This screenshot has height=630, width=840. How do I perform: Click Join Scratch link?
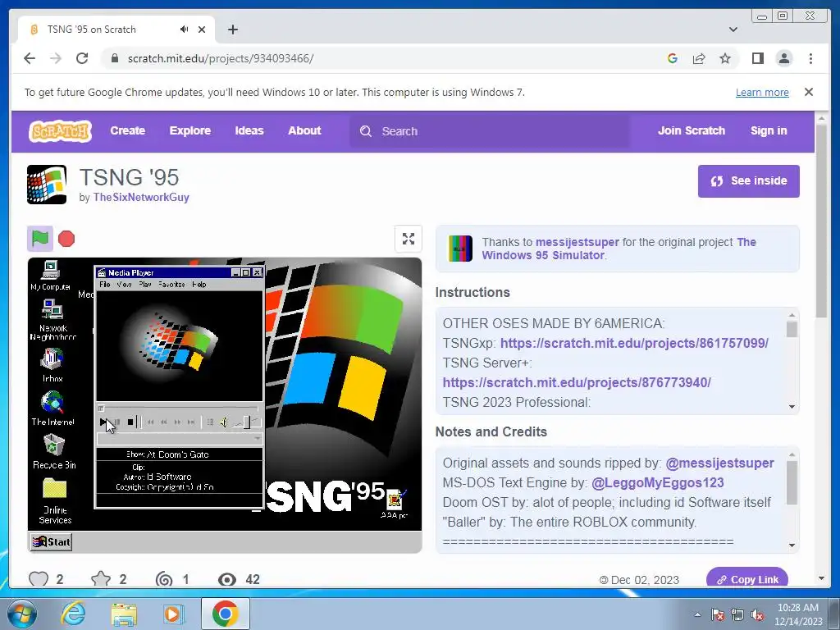pyautogui.click(x=691, y=130)
